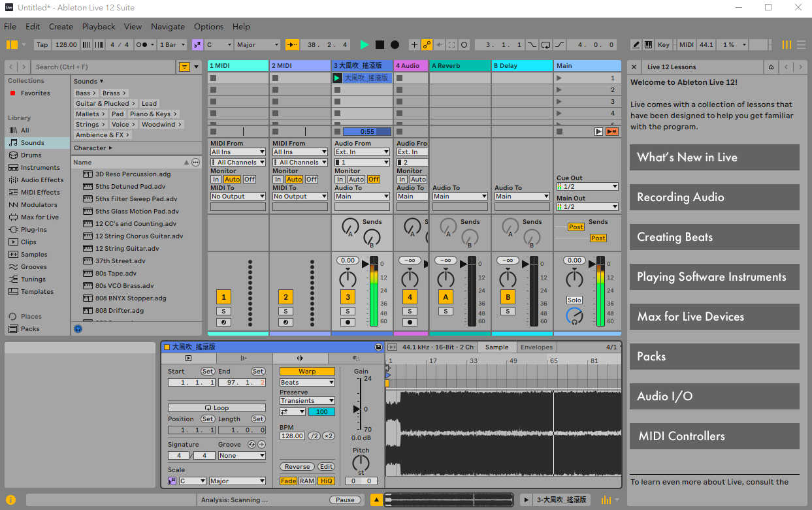Click the Reverse button in clip view
Viewport: 812px width, 510px height.
[297, 467]
